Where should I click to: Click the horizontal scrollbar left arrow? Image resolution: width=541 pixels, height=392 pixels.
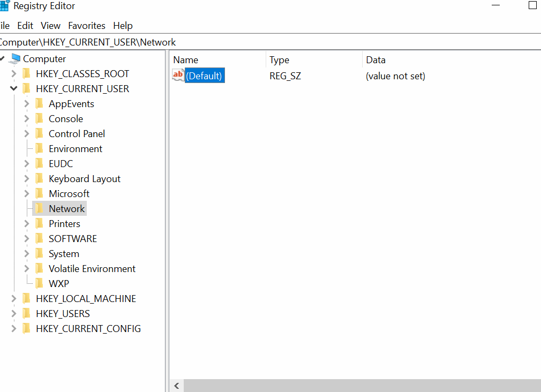click(x=177, y=386)
